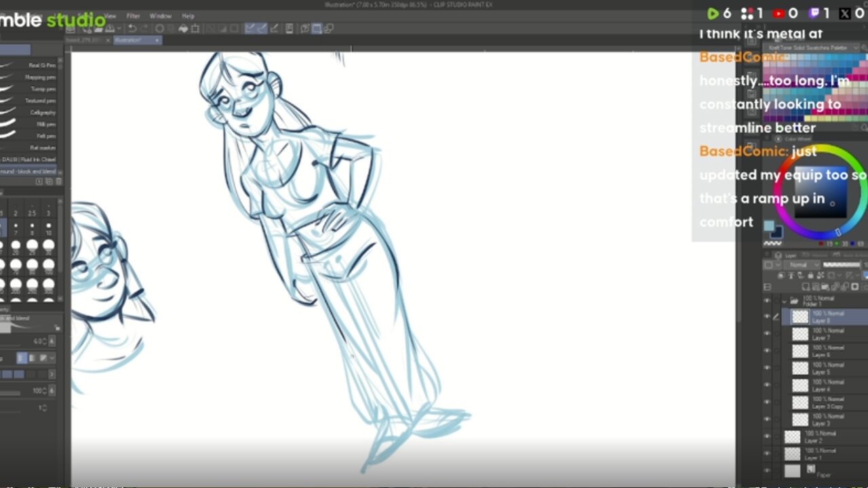Hide Layer 8 using its eye icon

click(767, 317)
